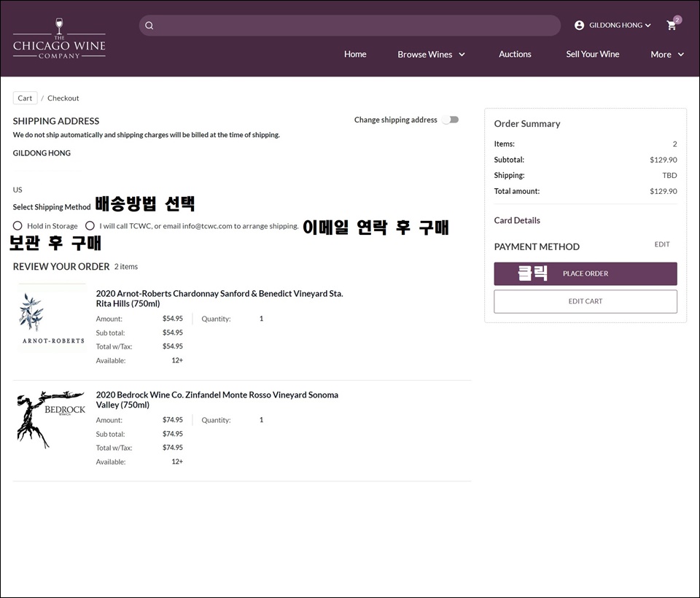Open the Sell Your Wine page
This screenshot has height=598, width=700.
593,54
